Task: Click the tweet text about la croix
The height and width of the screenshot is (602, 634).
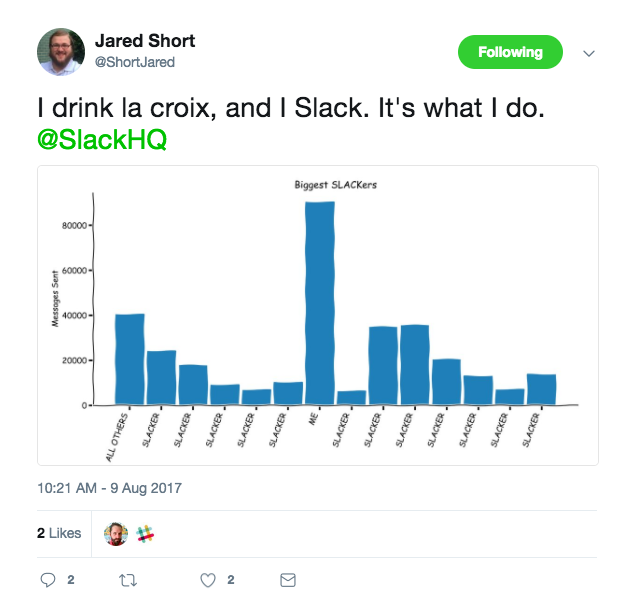Action: coord(290,110)
